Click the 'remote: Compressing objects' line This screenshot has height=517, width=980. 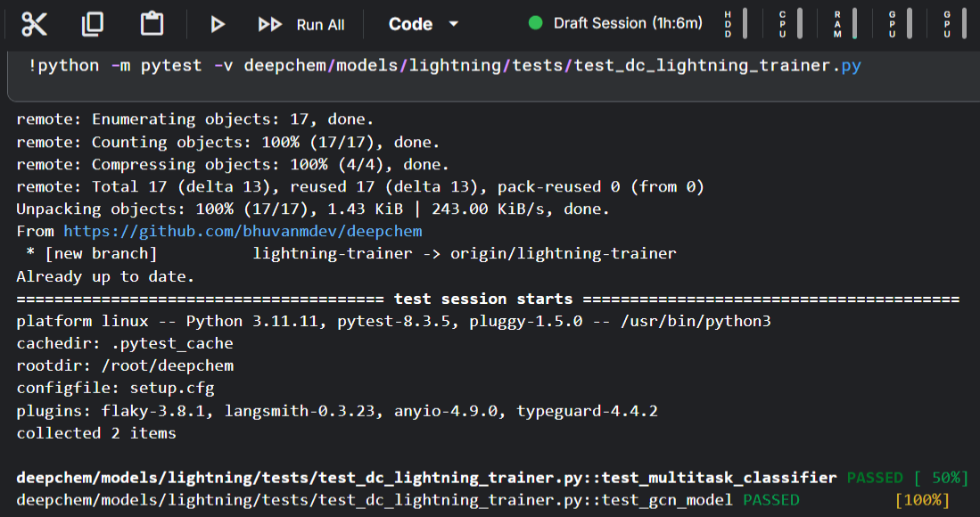(x=233, y=164)
